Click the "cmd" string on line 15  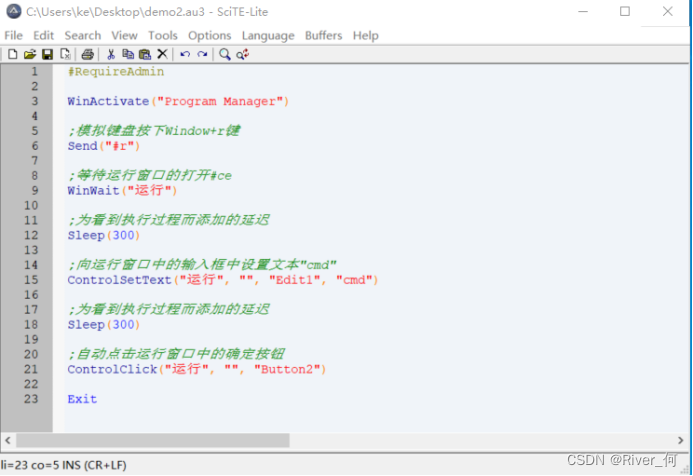tap(354, 280)
